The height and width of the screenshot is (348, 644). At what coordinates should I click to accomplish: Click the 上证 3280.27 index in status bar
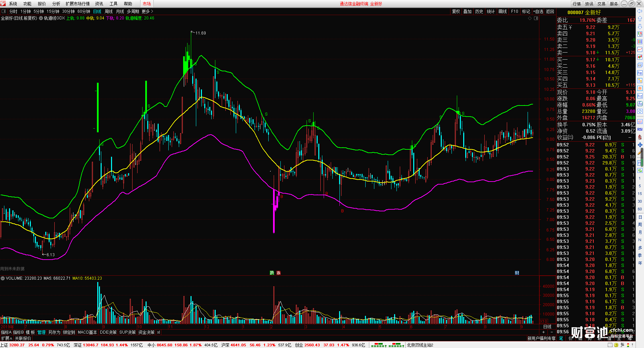pyautogui.click(x=13, y=345)
